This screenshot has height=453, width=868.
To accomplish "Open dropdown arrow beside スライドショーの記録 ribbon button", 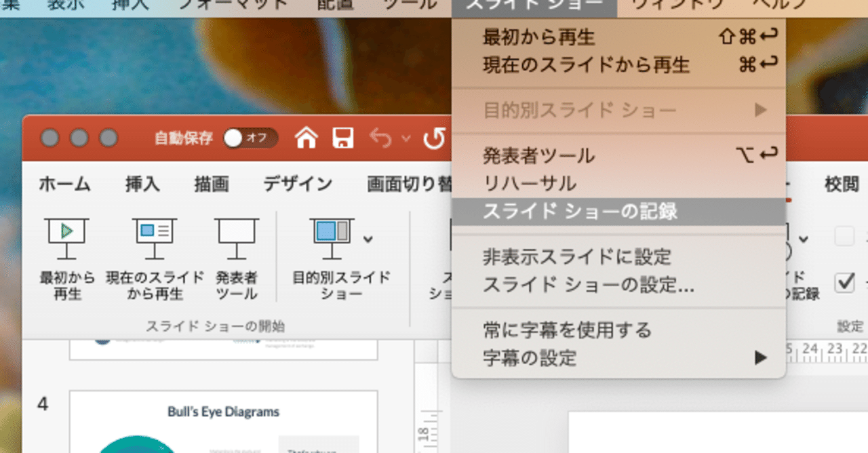I will click(x=804, y=239).
